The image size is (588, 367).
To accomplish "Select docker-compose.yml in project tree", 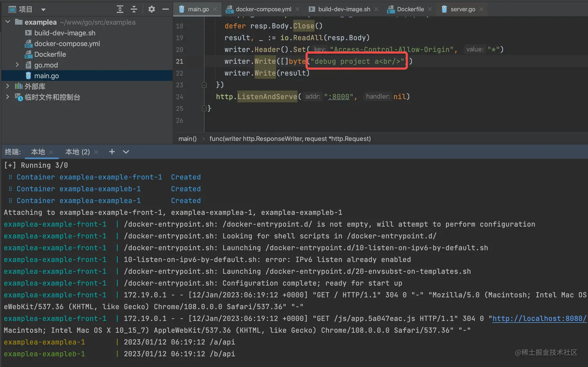I will (x=67, y=44).
